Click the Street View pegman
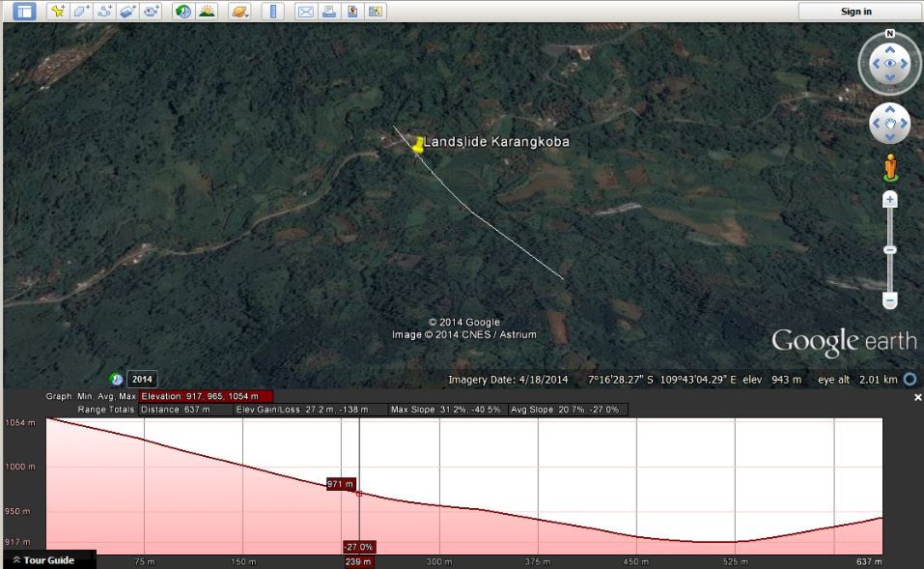 click(x=890, y=170)
